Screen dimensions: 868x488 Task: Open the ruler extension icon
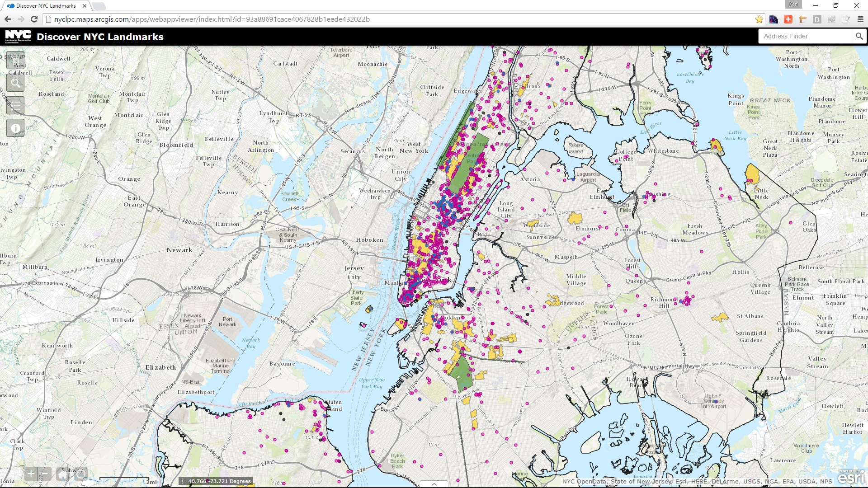[x=802, y=19]
